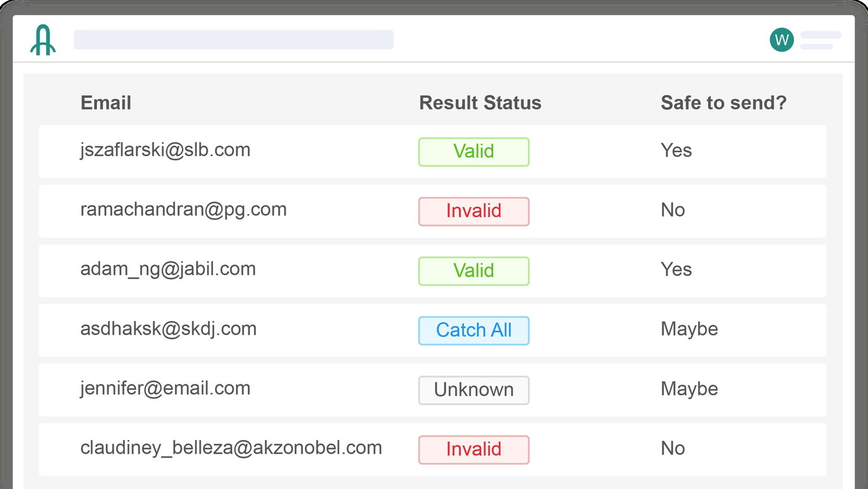Click the Unknown status badge
The width and height of the screenshot is (868, 489).
tap(474, 391)
